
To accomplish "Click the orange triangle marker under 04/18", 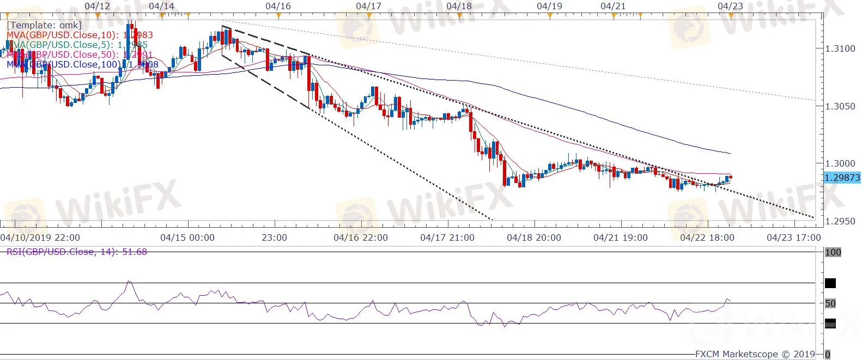I will 459,16.
